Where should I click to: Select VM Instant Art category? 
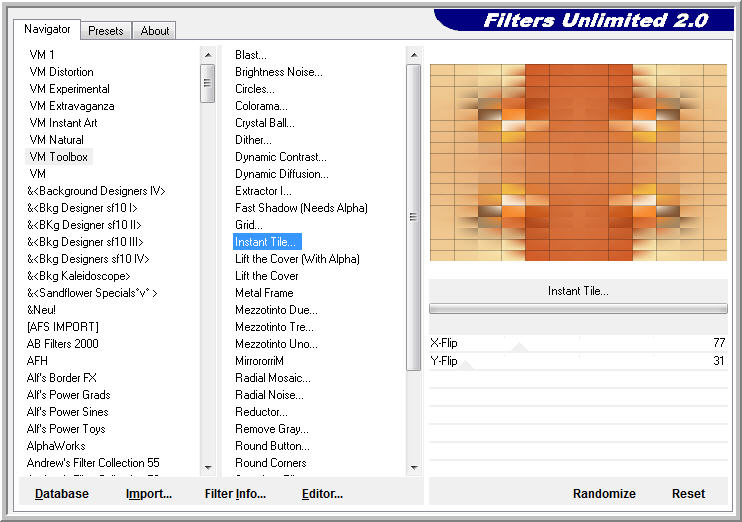63,123
